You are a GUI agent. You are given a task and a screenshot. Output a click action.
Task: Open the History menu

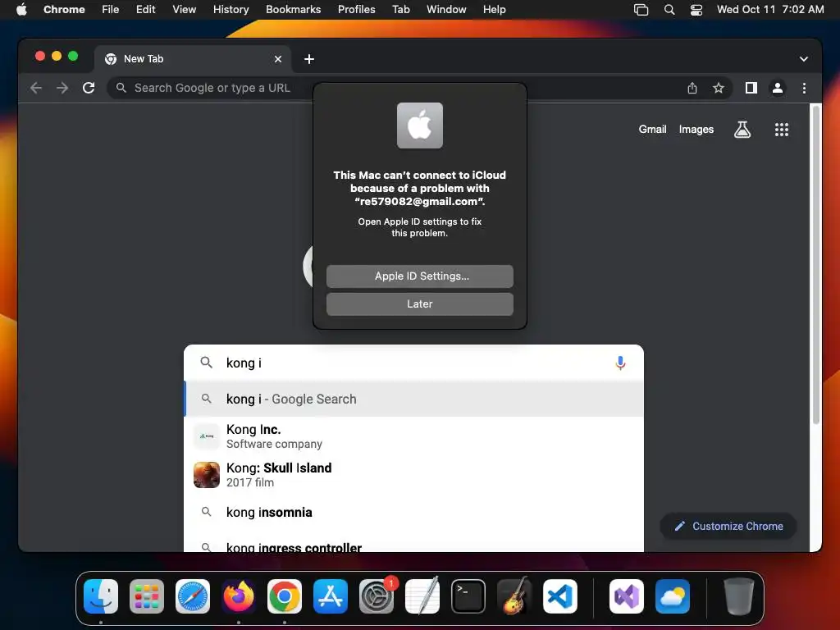[x=231, y=9]
